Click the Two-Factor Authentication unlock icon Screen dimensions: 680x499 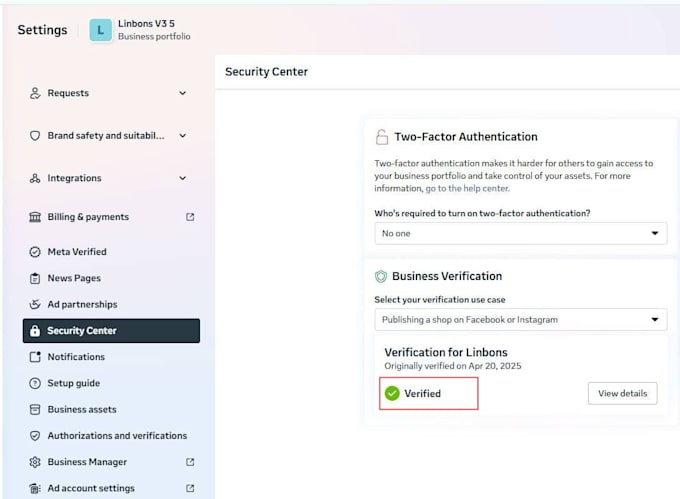click(x=382, y=137)
